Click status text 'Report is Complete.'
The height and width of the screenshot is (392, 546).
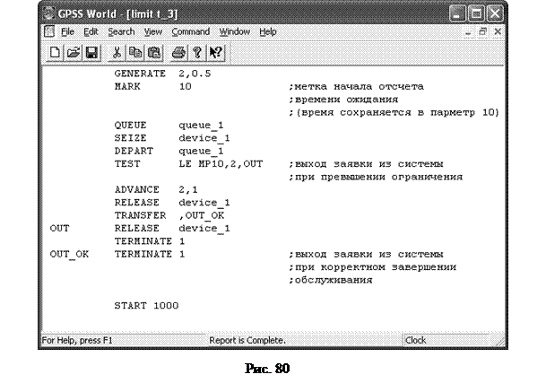(x=247, y=340)
